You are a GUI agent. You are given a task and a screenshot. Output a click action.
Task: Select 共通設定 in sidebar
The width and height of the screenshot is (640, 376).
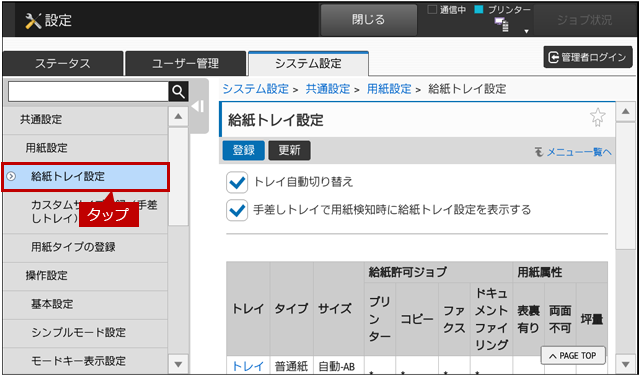coord(85,120)
